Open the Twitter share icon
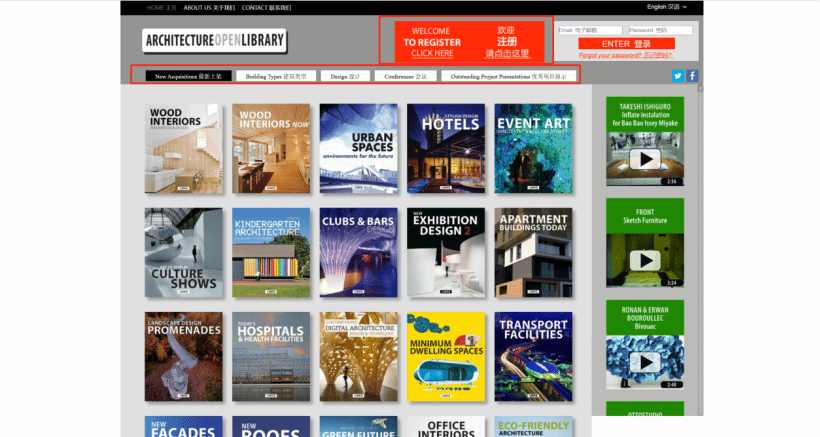 tap(677, 76)
